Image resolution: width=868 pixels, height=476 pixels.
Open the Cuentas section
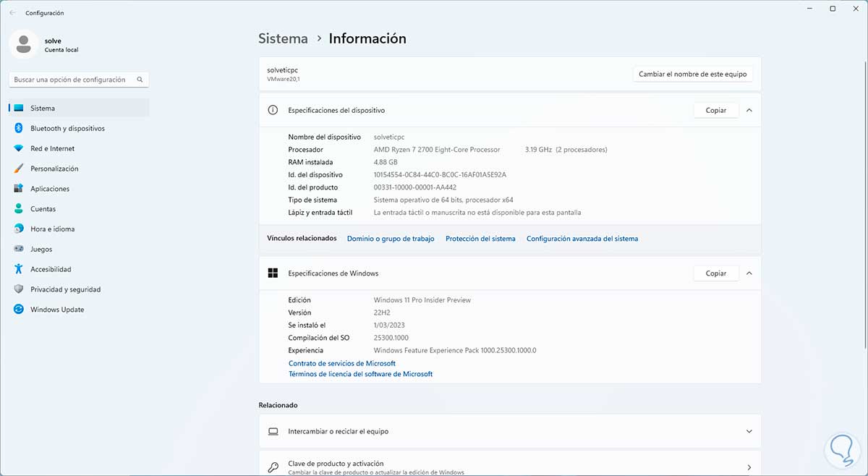(x=79, y=209)
